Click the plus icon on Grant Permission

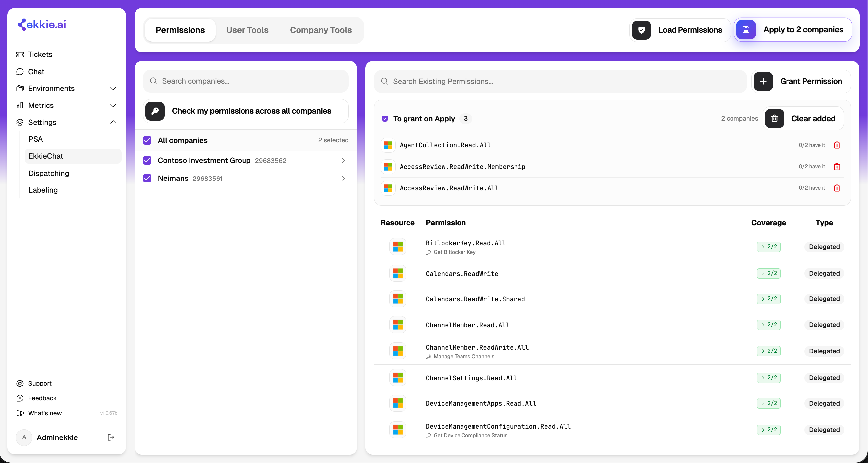click(763, 81)
